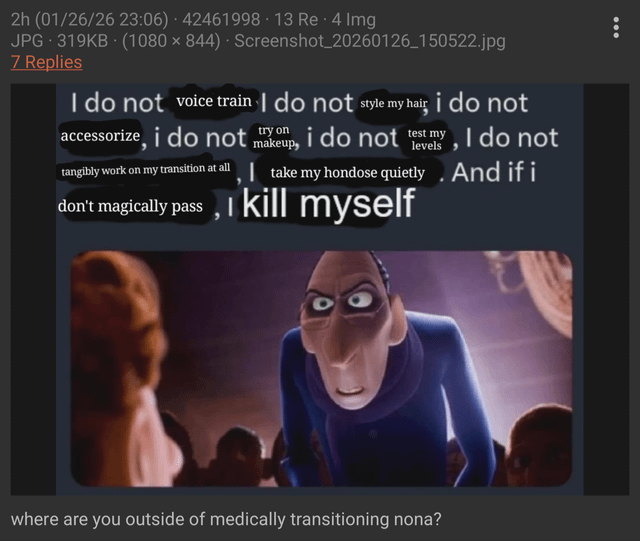Click the "test my levels" label

427,139
